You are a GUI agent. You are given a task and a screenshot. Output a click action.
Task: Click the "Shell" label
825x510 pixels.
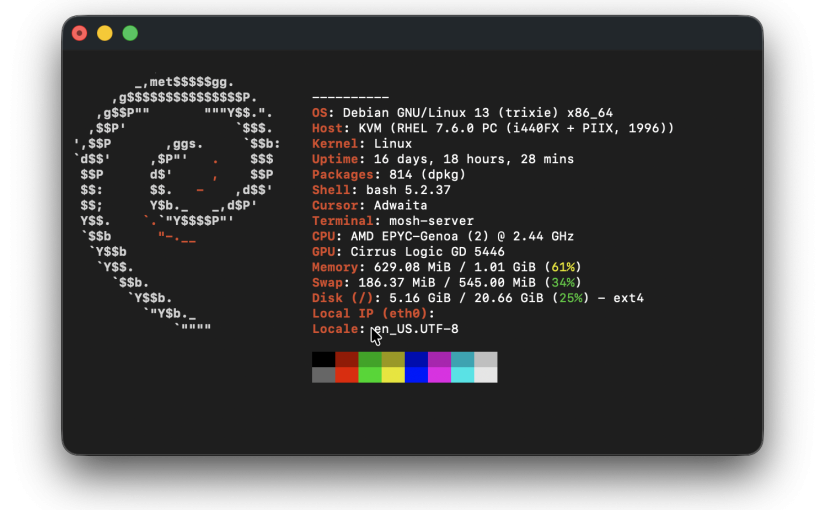pos(331,190)
